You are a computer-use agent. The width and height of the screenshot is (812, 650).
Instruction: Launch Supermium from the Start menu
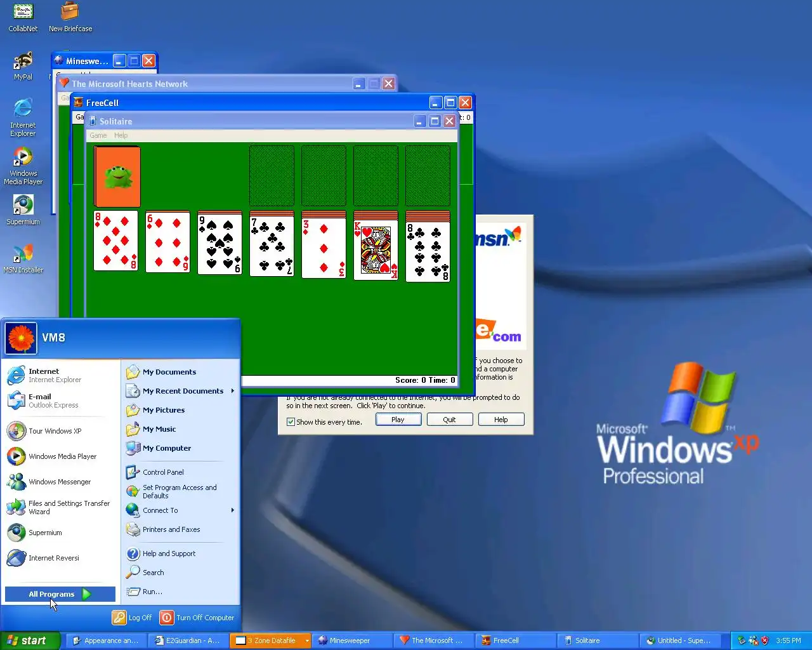[61, 533]
